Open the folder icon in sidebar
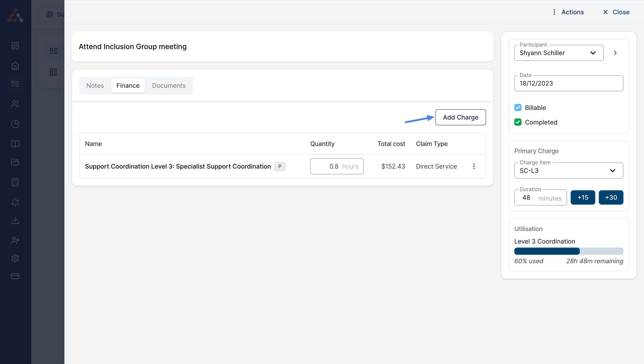 [15, 162]
